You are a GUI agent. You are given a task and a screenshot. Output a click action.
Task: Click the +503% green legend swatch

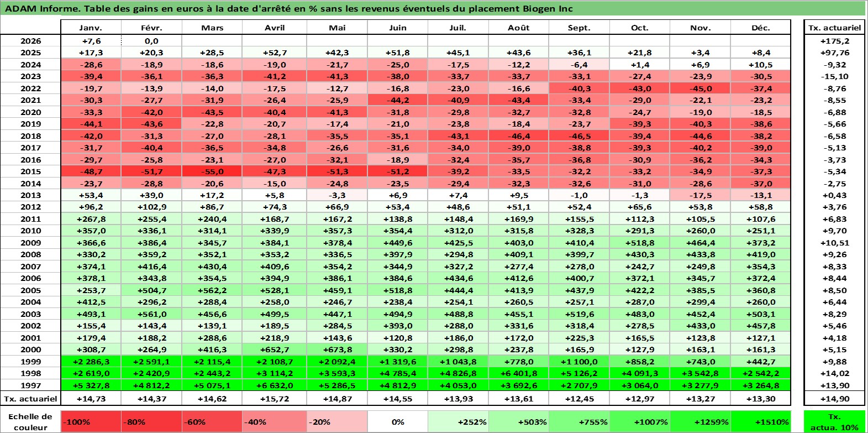[519, 421]
